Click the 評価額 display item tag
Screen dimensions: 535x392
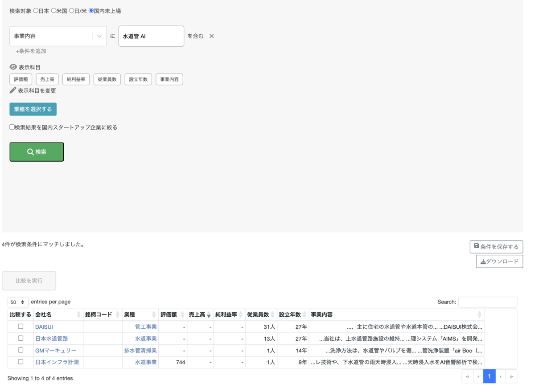[21, 79]
